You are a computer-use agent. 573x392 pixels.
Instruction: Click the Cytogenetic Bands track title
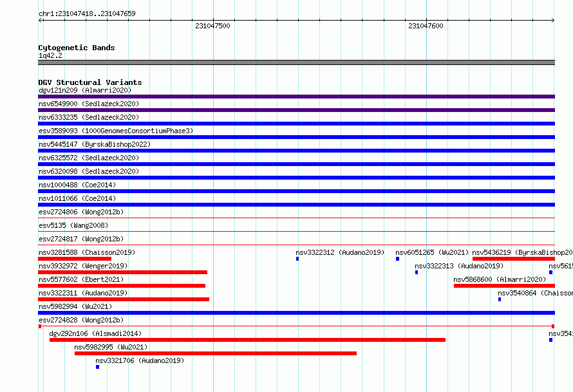(77, 48)
